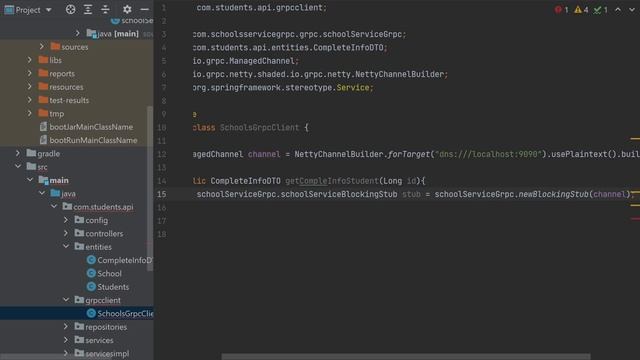Click the dns:///localhost:9090 string
This screenshot has height=360, width=640.
click(x=489, y=154)
